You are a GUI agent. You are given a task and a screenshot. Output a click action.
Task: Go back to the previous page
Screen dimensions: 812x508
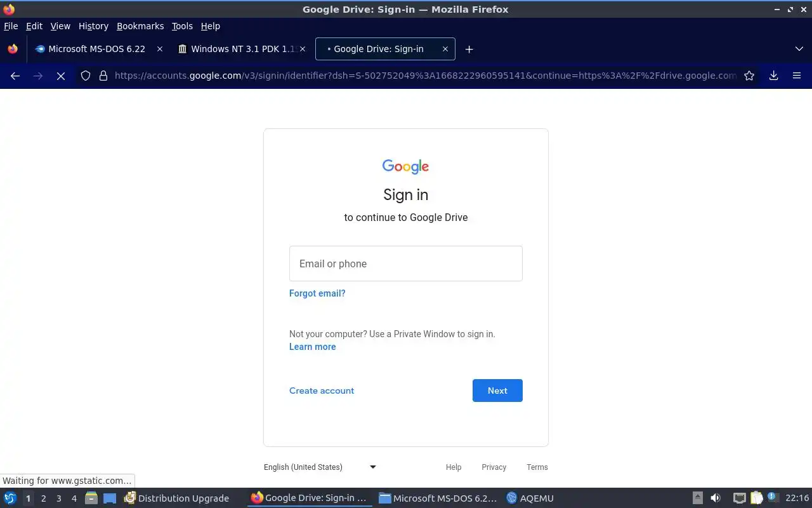point(15,76)
